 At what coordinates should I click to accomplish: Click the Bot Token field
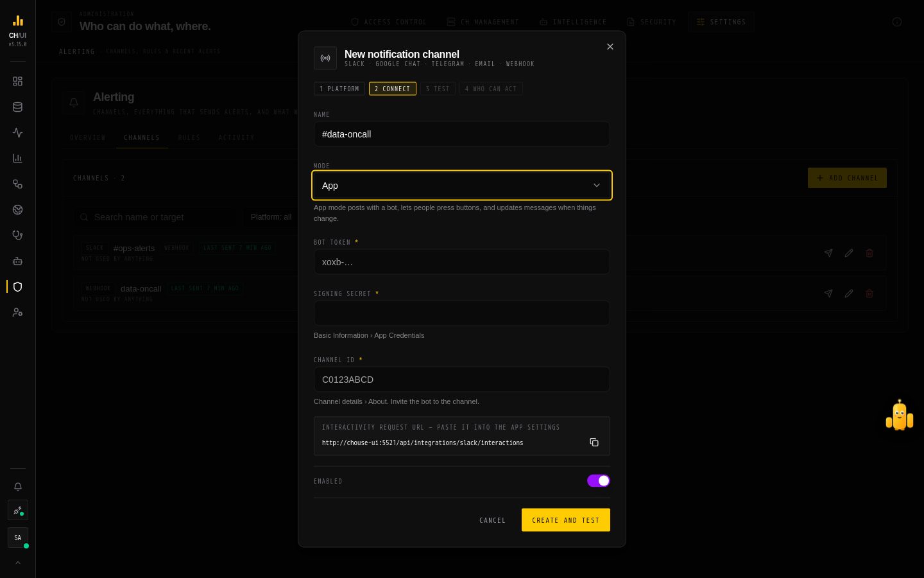point(462,262)
